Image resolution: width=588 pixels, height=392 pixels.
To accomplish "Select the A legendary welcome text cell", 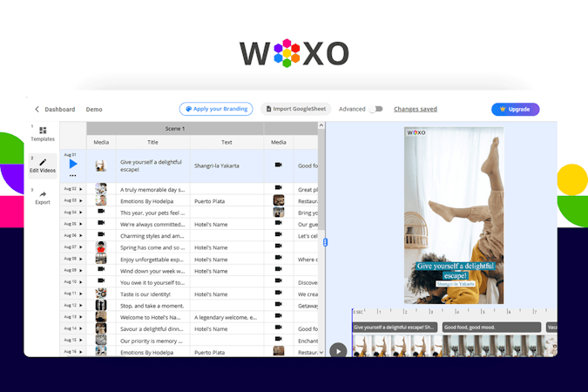I will click(x=226, y=317).
